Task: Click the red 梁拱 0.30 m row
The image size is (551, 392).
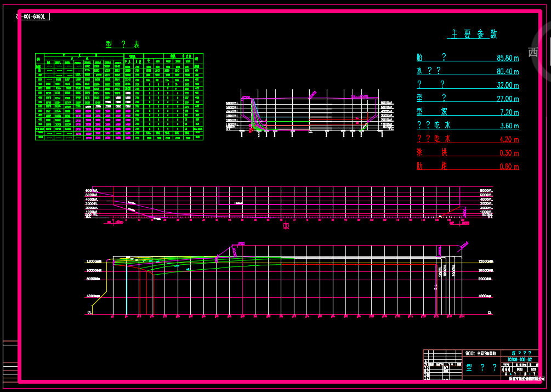Action: [468, 153]
